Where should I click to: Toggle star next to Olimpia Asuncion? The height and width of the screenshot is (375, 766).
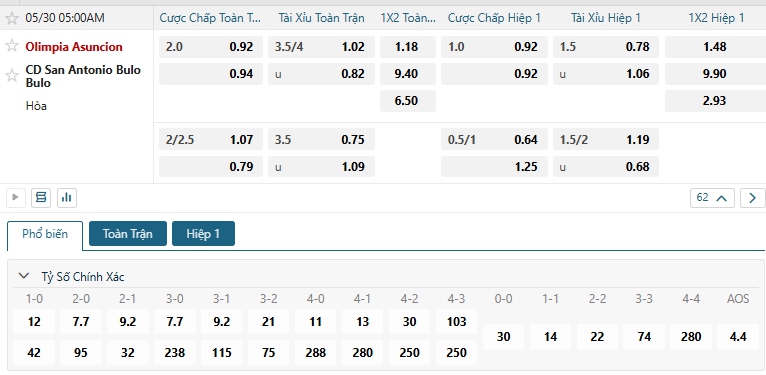[12, 46]
